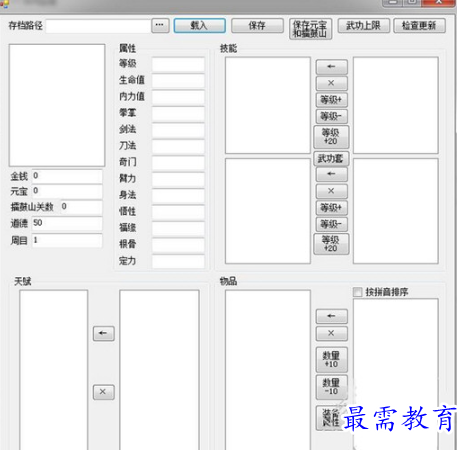
Task: Close the window with the red X
Action: click(x=439, y=3)
